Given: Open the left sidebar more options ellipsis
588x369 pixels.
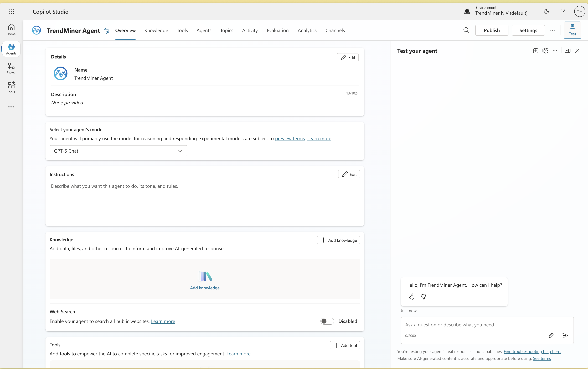Looking at the screenshot, I should coord(11,107).
